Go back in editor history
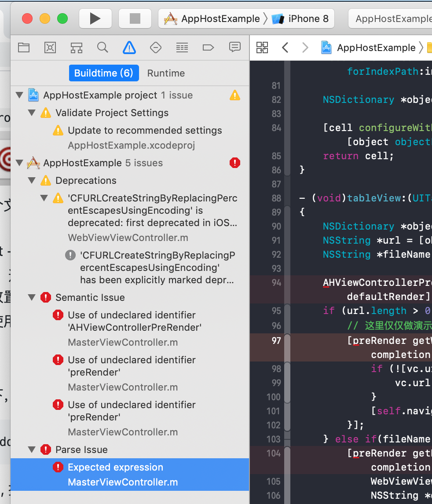This screenshot has width=432, height=504. click(x=285, y=47)
